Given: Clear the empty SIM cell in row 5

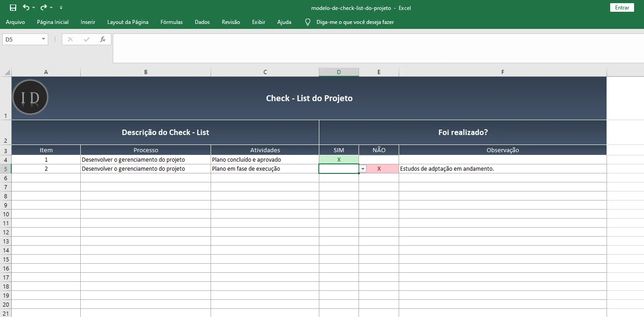Looking at the screenshot, I should (x=339, y=168).
